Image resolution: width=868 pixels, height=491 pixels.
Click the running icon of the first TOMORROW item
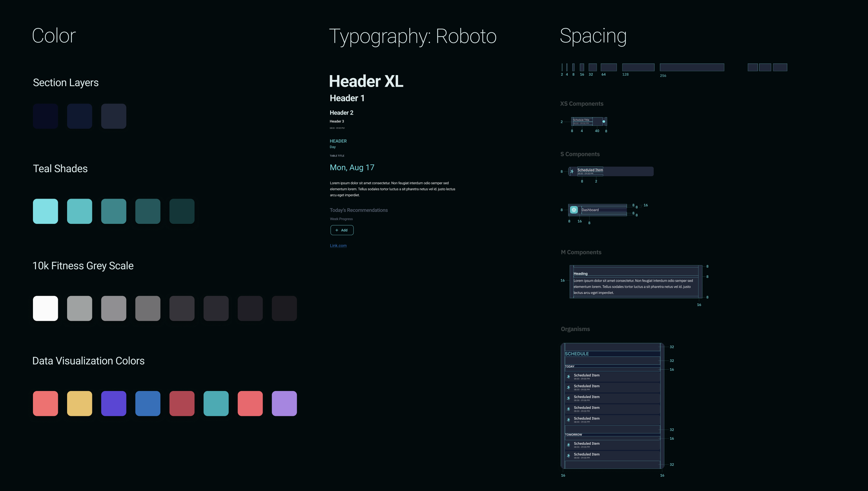pyautogui.click(x=568, y=445)
